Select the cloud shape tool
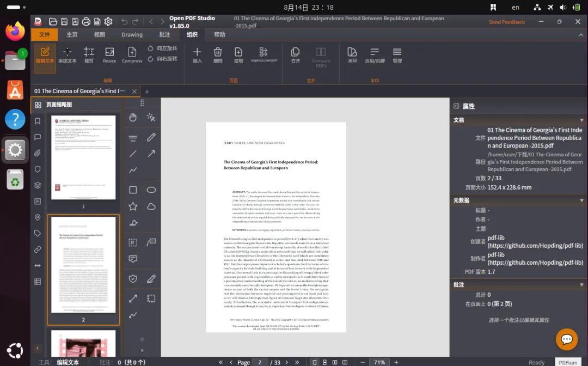The width and height of the screenshot is (588, 366). [151, 206]
